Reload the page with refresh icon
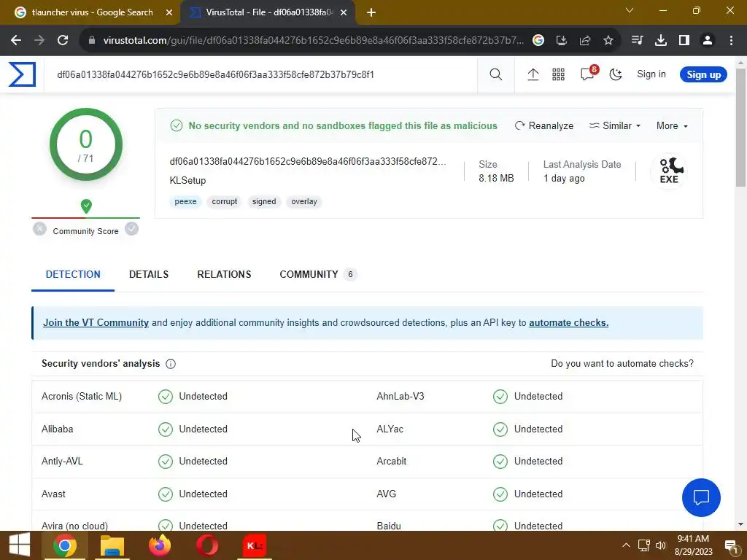This screenshot has width=747, height=560. [63, 41]
